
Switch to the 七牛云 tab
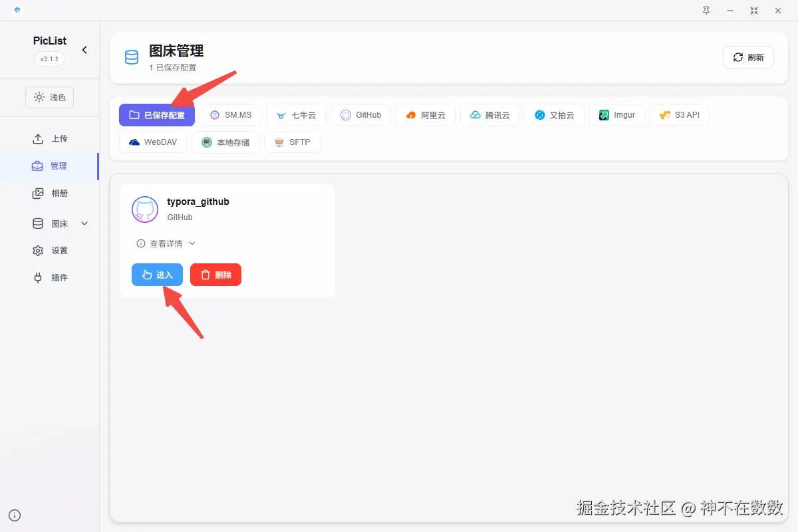coord(296,115)
